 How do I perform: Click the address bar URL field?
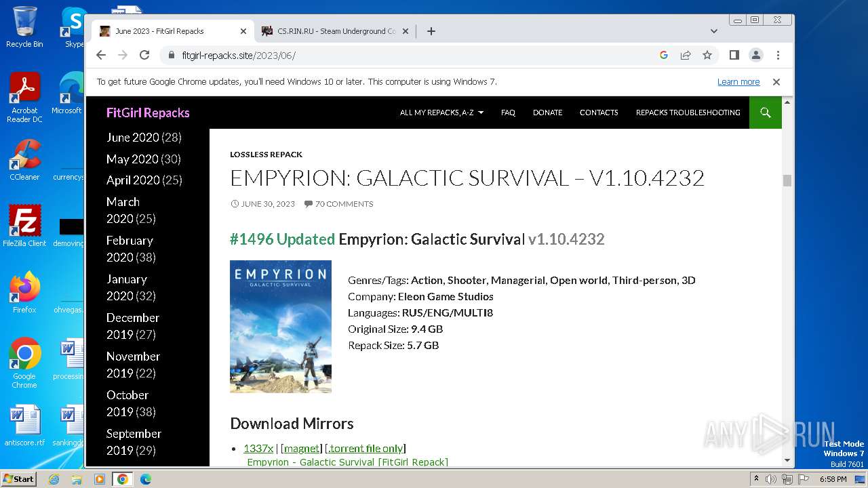(407, 55)
